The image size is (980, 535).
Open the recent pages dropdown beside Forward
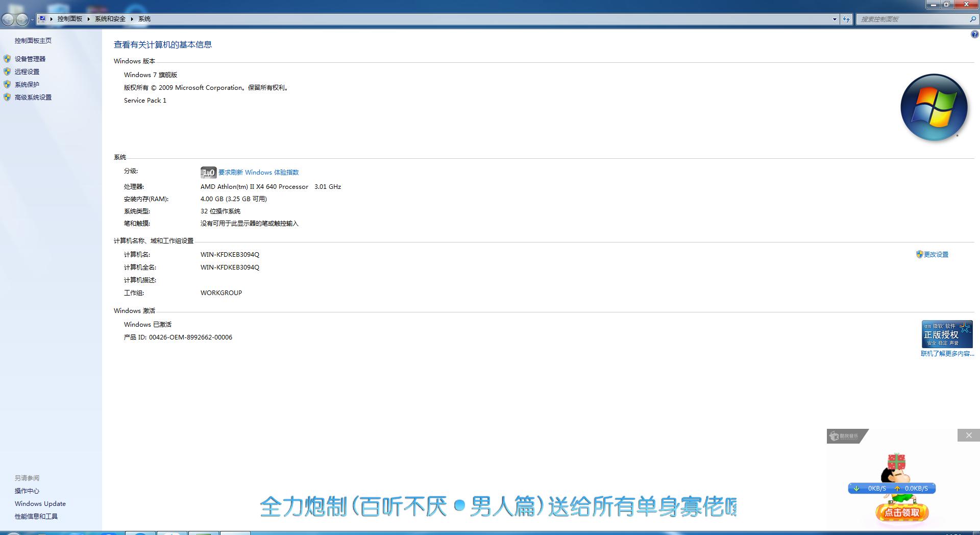point(32,19)
